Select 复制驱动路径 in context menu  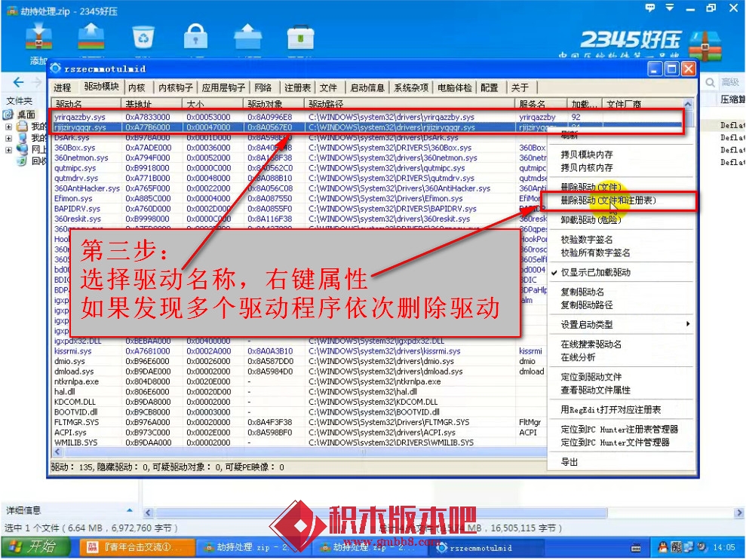click(x=587, y=305)
